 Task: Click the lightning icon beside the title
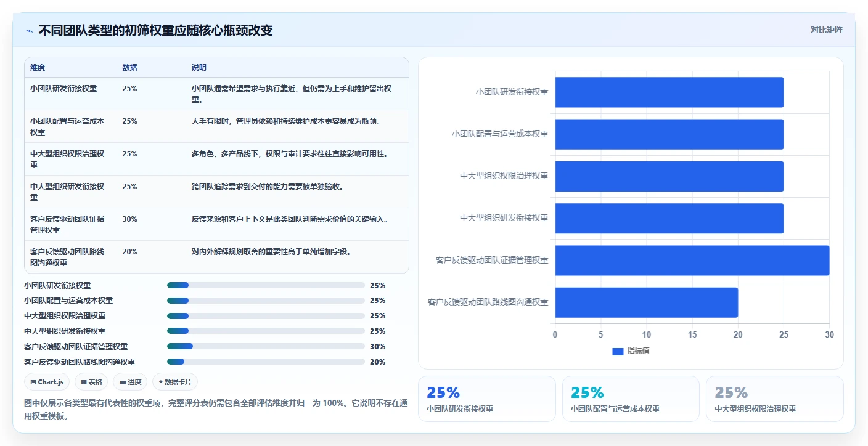(29, 31)
